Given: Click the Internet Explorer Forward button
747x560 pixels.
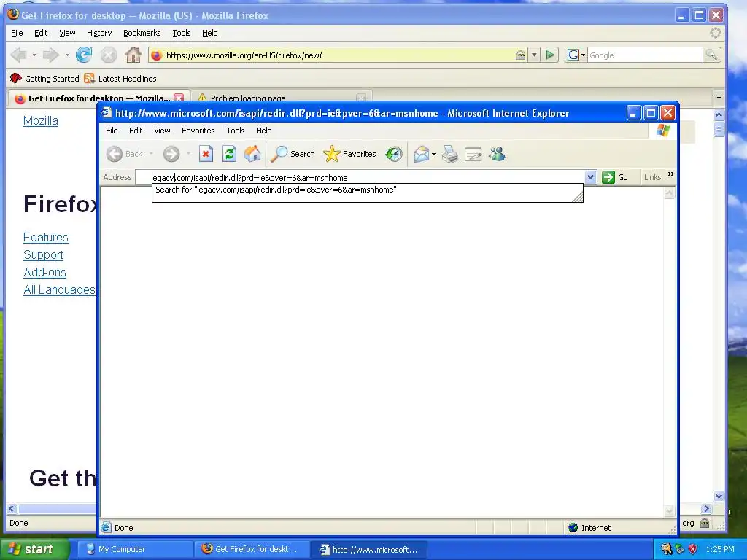Looking at the screenshot, I should point(171,154).
